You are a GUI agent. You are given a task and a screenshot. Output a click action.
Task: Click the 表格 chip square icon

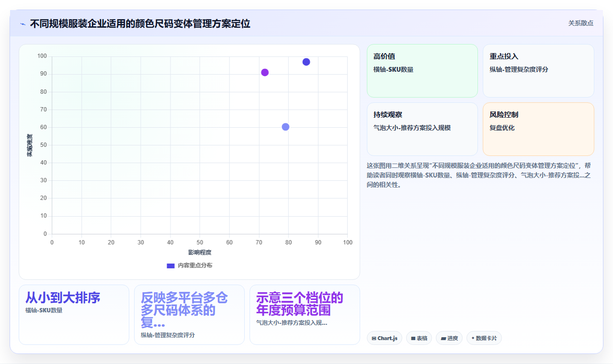coord(413,339)
